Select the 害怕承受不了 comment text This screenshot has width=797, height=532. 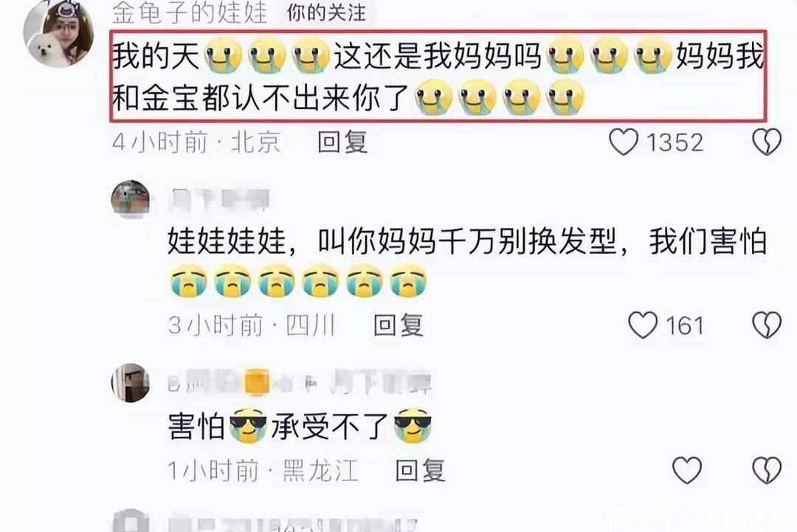[300, 426]
